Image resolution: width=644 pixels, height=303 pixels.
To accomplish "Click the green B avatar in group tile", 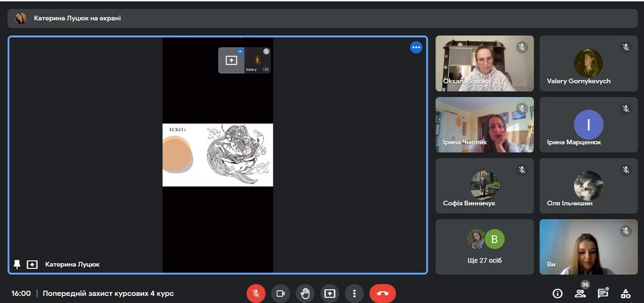I will [494, 239].
